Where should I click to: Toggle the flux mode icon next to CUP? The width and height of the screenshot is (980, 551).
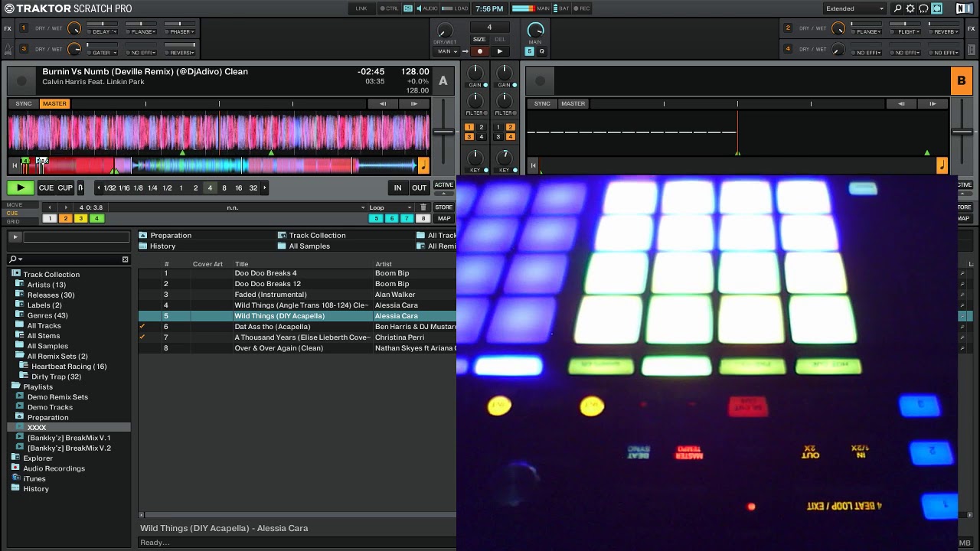[x=80, y=187]
